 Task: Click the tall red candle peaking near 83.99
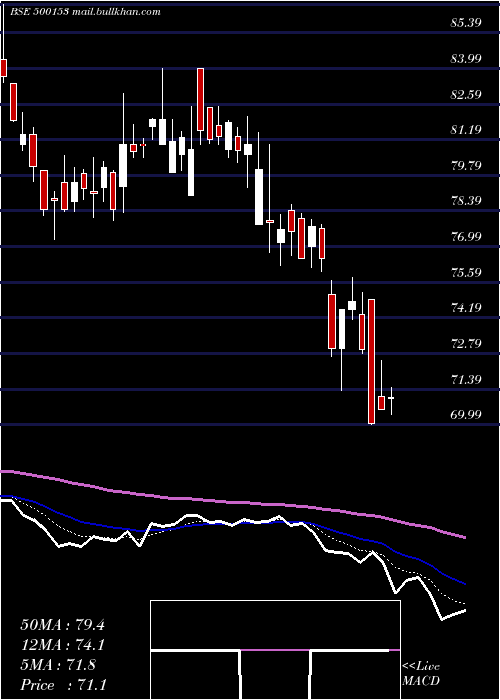200,100
